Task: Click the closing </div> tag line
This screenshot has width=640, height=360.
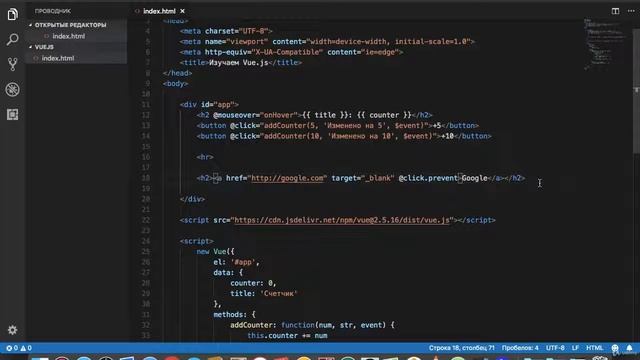Action: (192, 199)
